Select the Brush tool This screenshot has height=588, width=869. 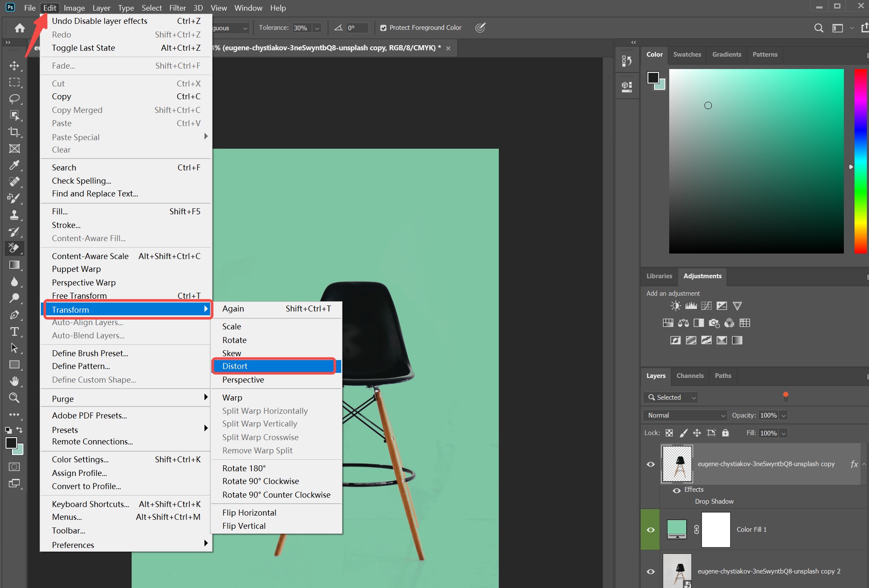click(14, 199)
